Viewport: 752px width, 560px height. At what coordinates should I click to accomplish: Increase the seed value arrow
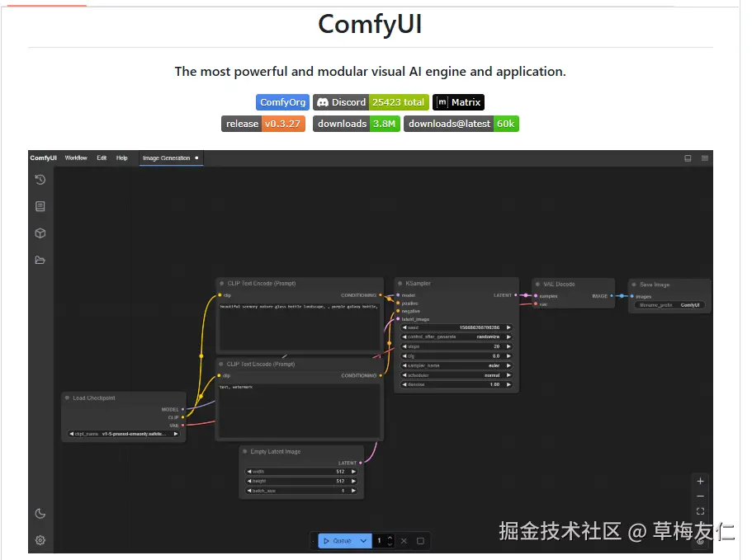tap(508, 327)
